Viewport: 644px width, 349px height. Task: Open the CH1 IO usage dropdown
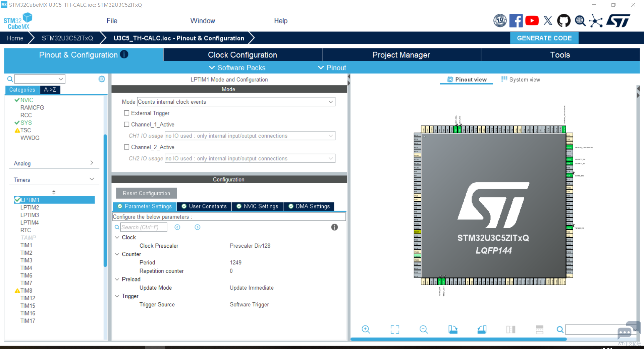(250, 136)
